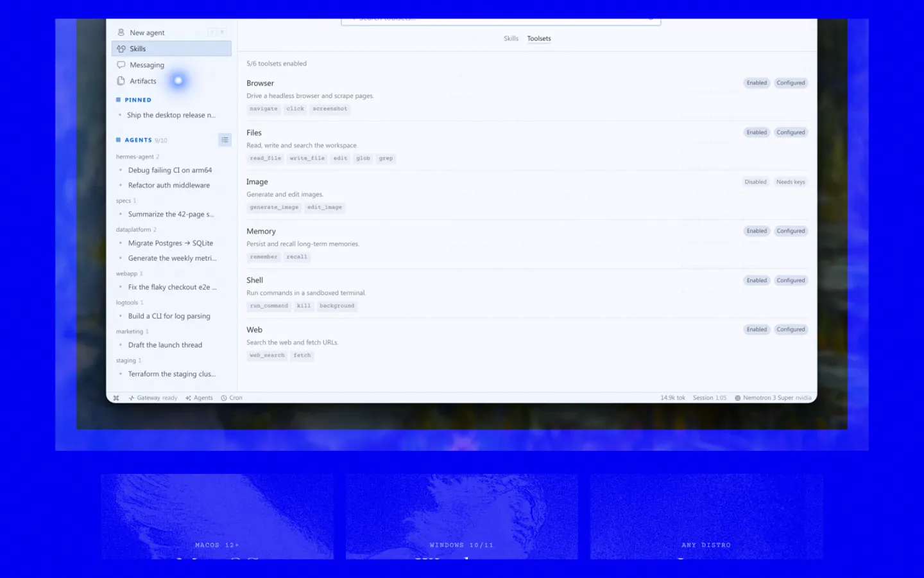Toggle the Web toolset Enabled badge
The height and width of the screenshot is (578, 924).
pyautogui.click(x=757, y=329)
